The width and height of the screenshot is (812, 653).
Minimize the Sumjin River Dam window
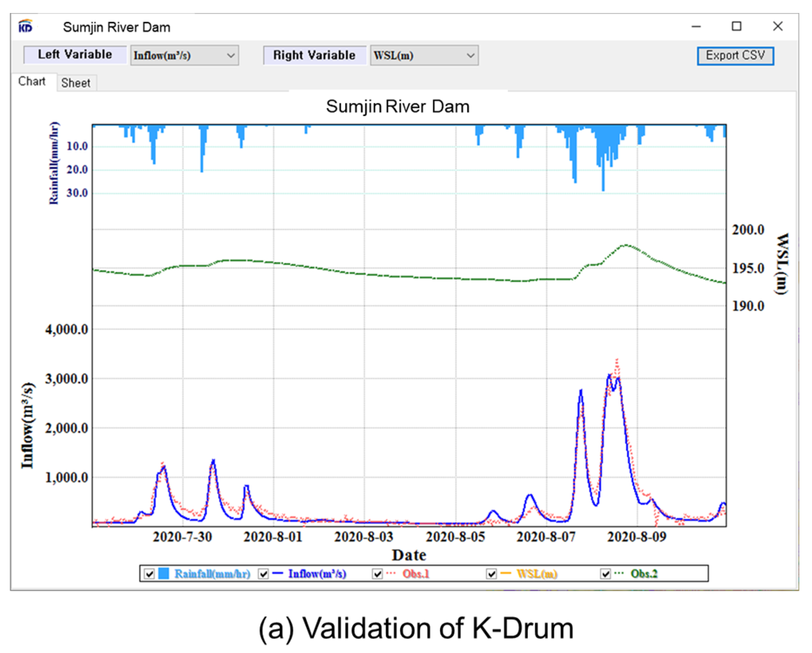tap(696, 27)
